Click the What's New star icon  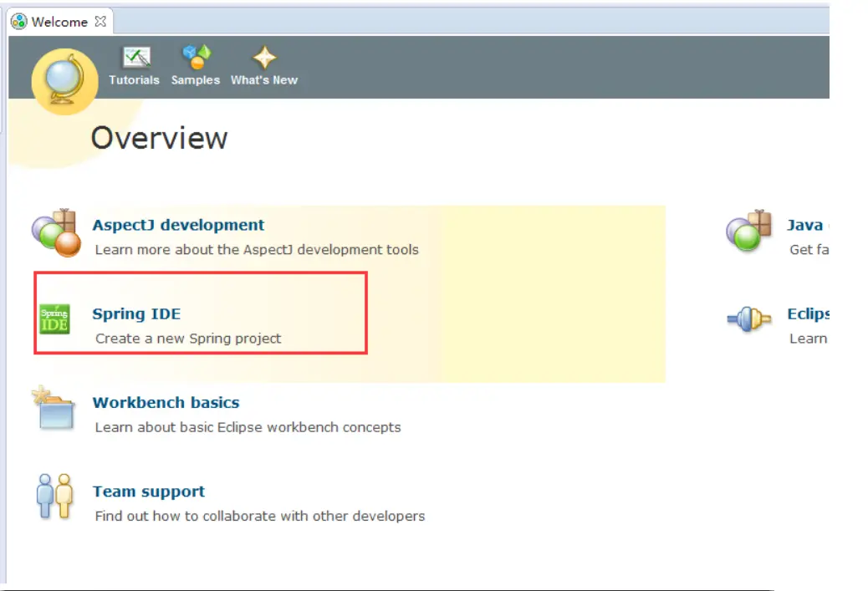point(264,57)
